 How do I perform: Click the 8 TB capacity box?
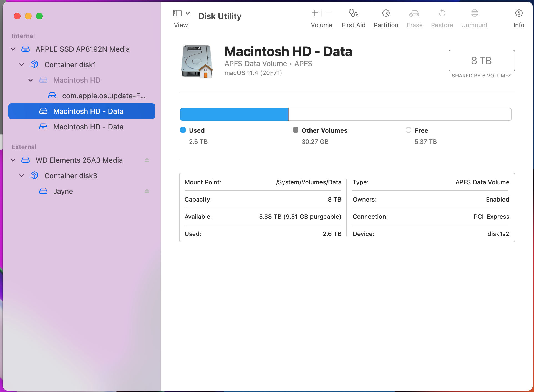click(x=481, y=61)
